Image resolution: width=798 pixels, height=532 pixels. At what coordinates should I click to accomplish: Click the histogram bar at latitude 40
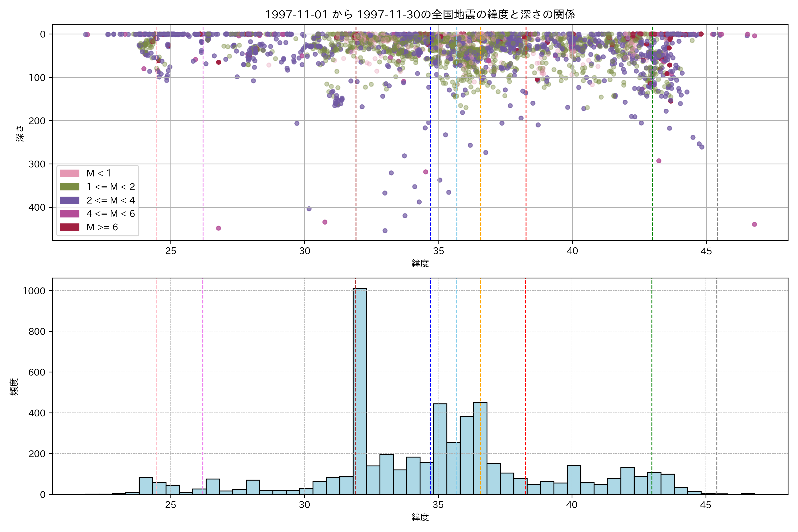[x=574, y=480]
